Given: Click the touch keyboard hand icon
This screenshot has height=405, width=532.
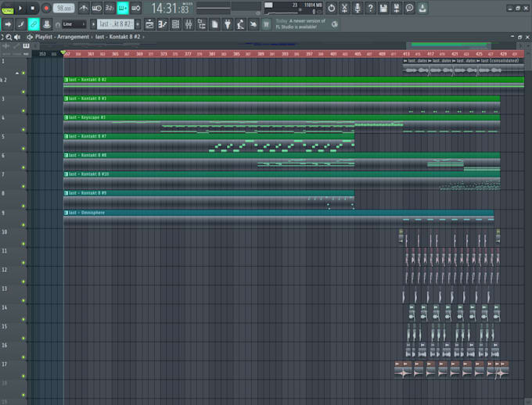Looking at the screenshot, I should tap(253, 24).
